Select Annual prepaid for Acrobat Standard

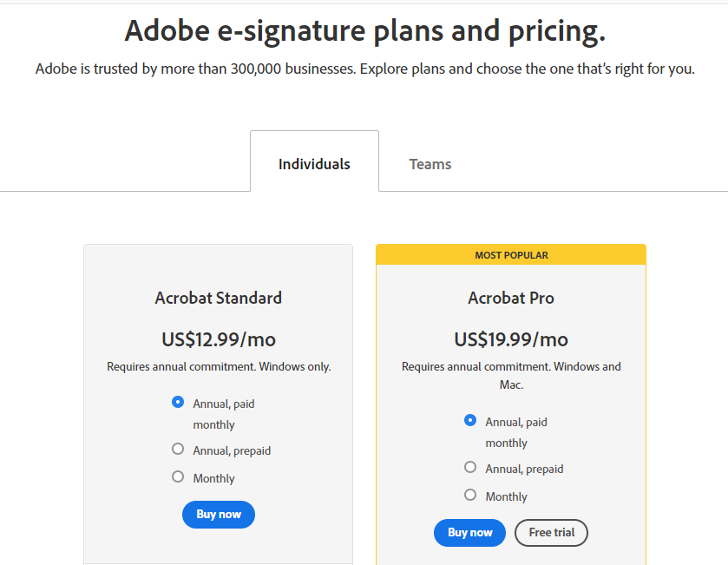point(178,449)
